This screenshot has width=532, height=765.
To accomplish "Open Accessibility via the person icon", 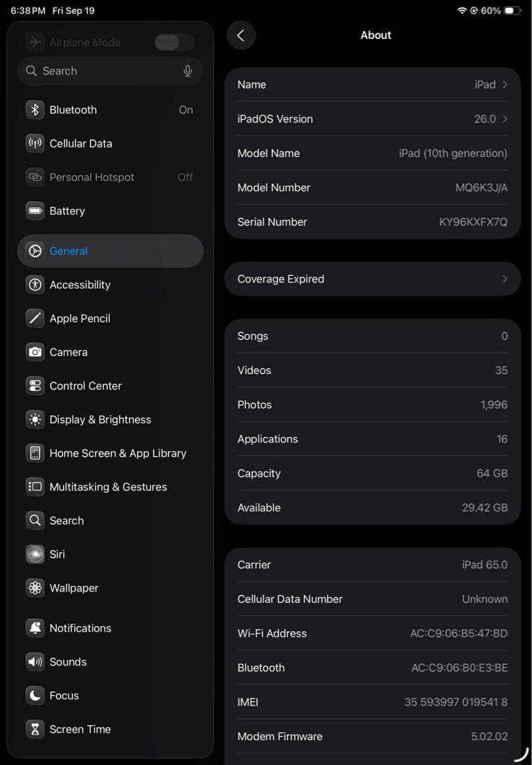I will coord(35,284).
